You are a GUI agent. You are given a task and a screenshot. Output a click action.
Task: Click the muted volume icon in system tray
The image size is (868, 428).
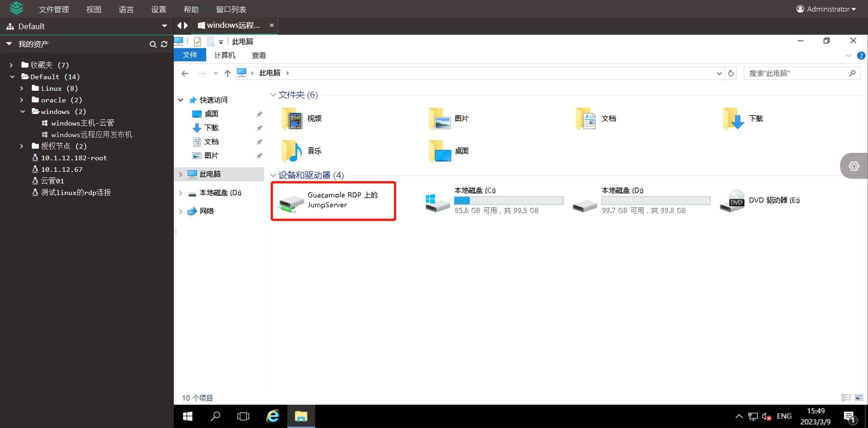pos(767,416)
